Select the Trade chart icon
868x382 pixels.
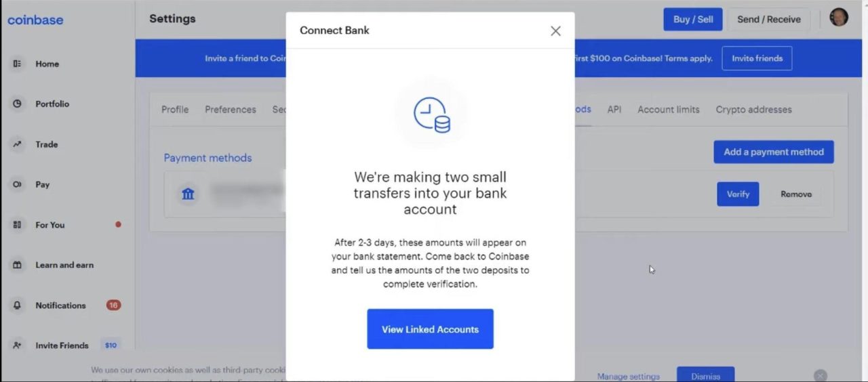tap(18, 144)
